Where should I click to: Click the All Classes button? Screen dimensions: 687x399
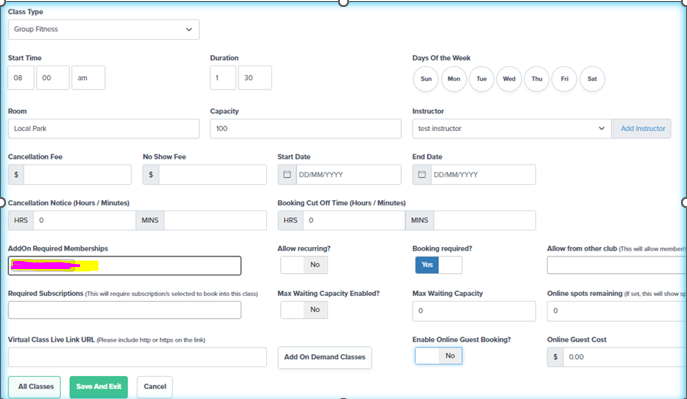click(35, 387)
